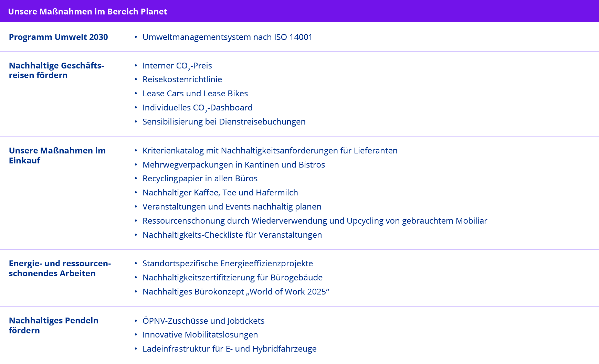Viewport: 599px width, 364px height.
Task: Click 'Veranstaltungen und Events nachhaltig planen'
Action: click(232, 206)
